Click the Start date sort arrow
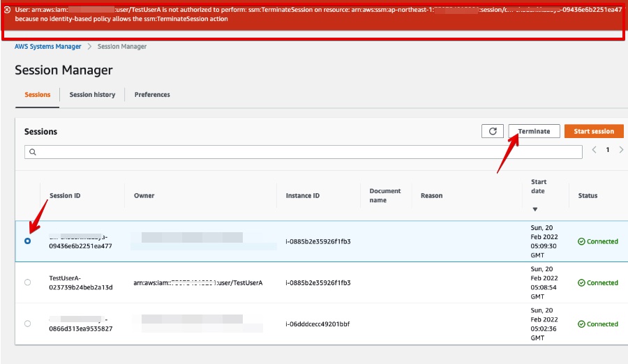Screen dimensions: 628x364 click(535, 209)
